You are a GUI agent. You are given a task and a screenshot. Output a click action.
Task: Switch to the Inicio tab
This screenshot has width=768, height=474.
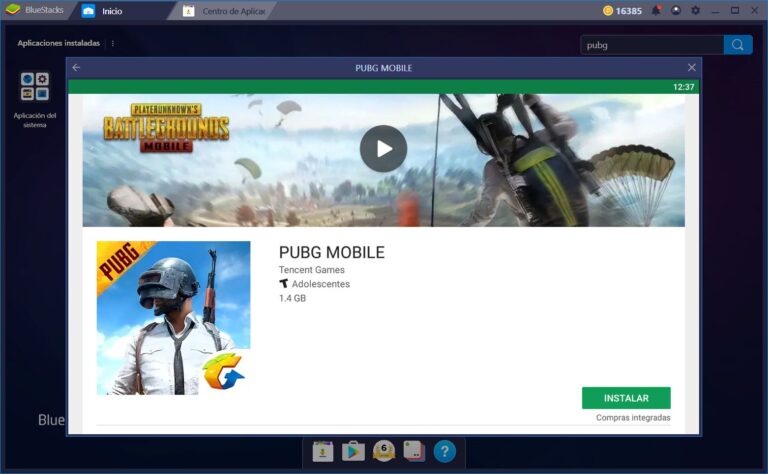(112, 11)
